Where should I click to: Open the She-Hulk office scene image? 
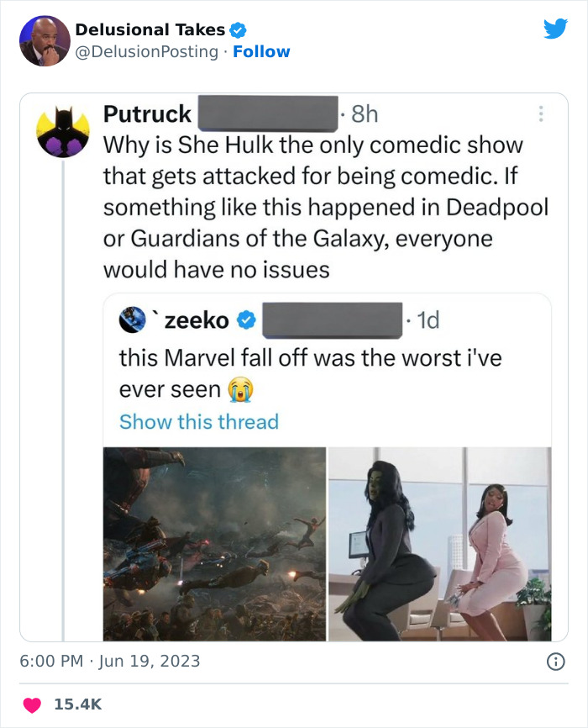click(439, 544)
